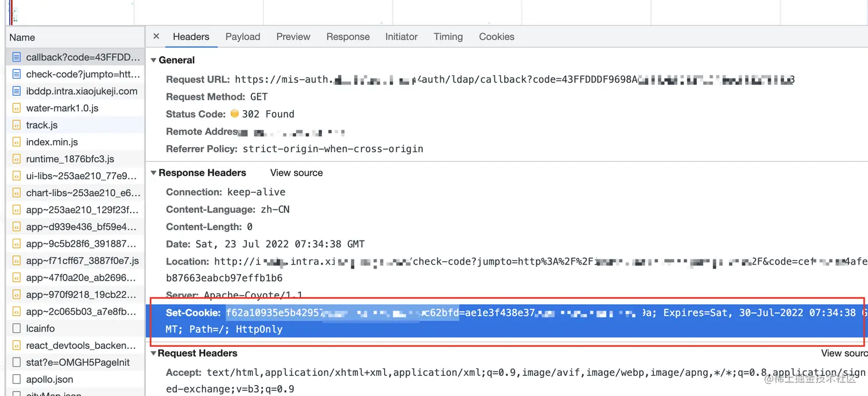Select the water-mark1.0.js request
Viewport: 868px width, 396px height.
[x=75, y=108]
